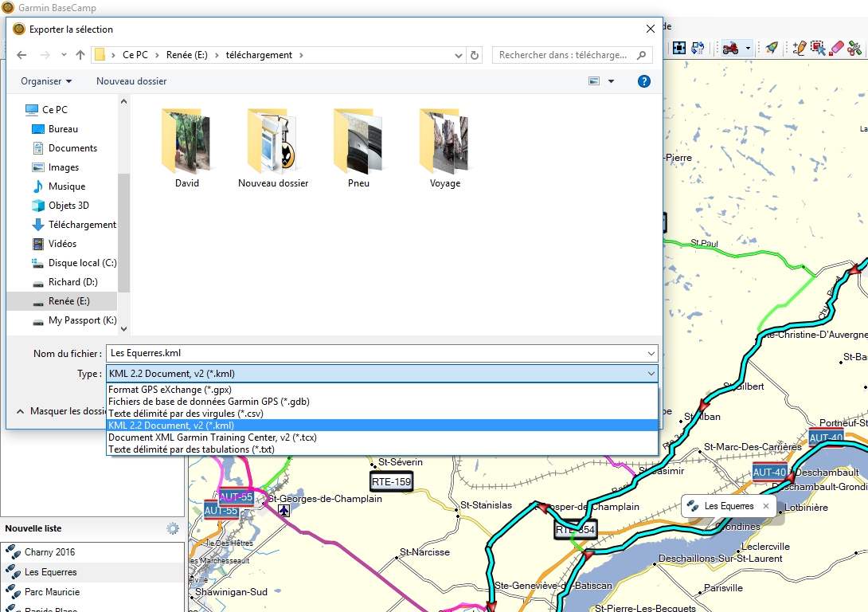Click navigation pane scrollbar down arrow
Image resolution: width=868 pixels, height=612 pixels.
[x=124, y=328]
